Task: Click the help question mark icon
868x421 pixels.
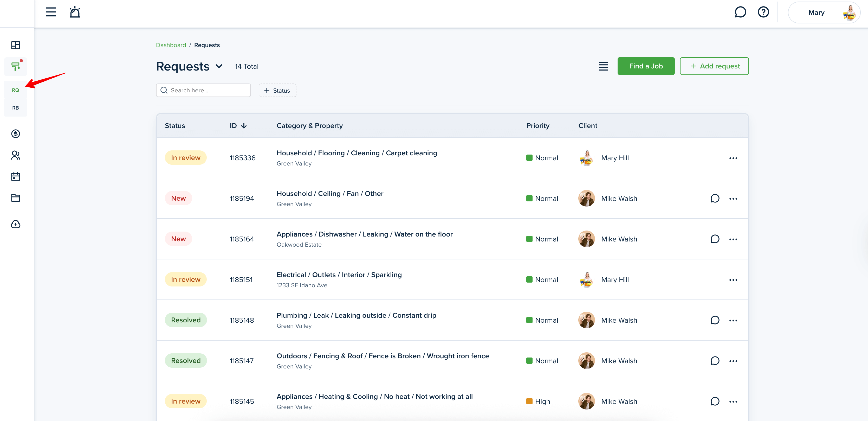Action: pyautogui.click(x=763, y=12)
